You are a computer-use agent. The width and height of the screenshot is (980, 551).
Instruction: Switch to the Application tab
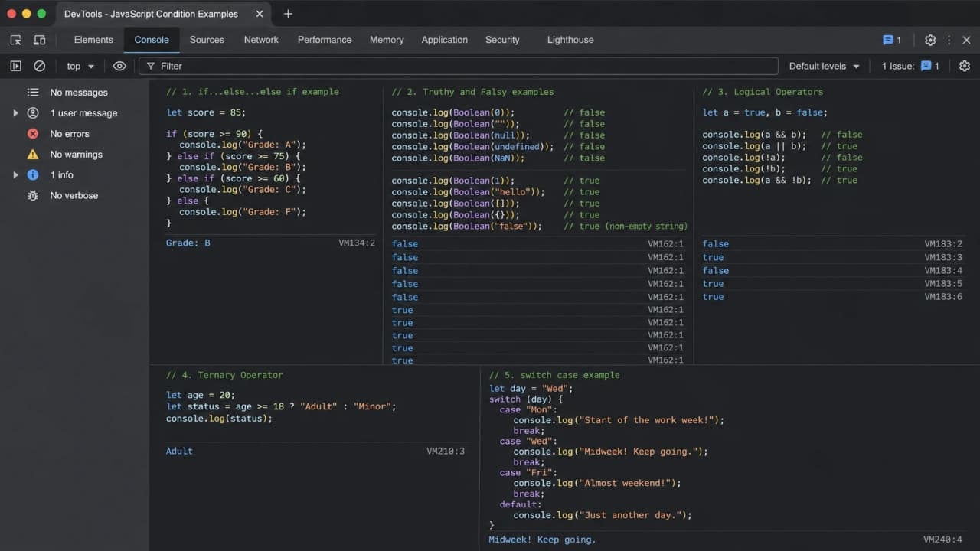point(444,40)
